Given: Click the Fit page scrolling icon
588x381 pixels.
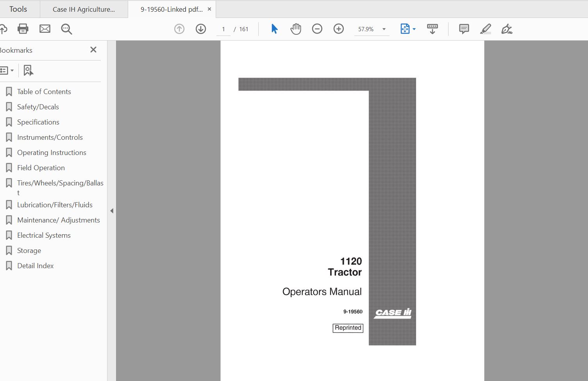Looking at the screenshot, I should click(x=405, y=29).
